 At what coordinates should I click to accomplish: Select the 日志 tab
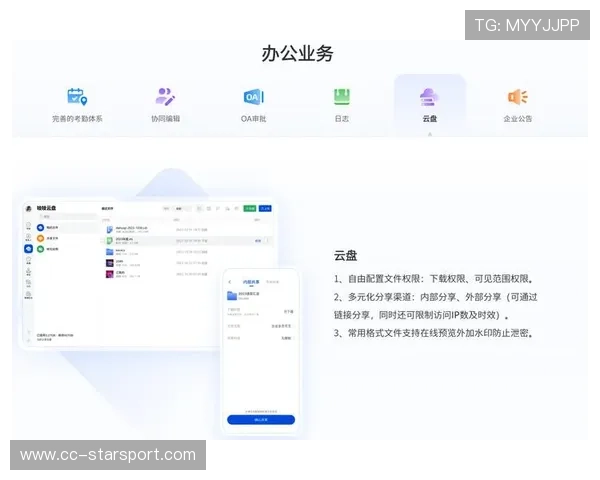coord(342,105)
